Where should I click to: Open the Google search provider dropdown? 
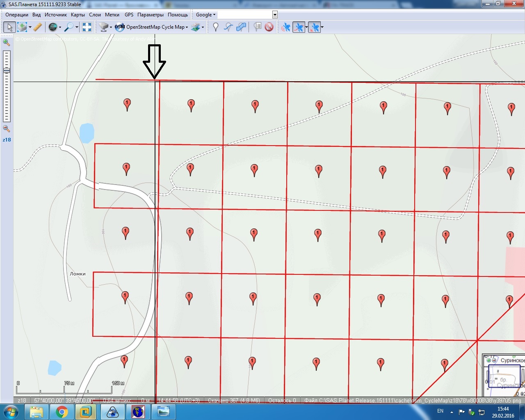click(x=205, y=15)
